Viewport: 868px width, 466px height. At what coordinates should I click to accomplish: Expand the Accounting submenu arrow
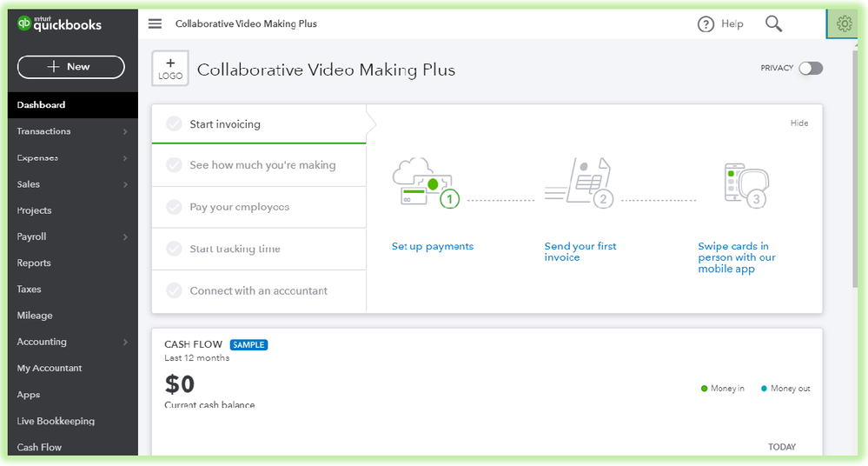click(125, 342)
